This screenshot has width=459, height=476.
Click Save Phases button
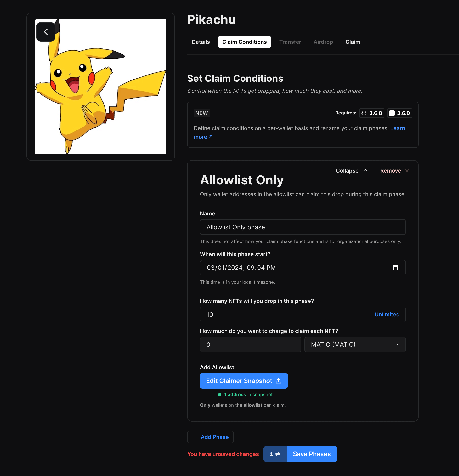pos(312,454)
